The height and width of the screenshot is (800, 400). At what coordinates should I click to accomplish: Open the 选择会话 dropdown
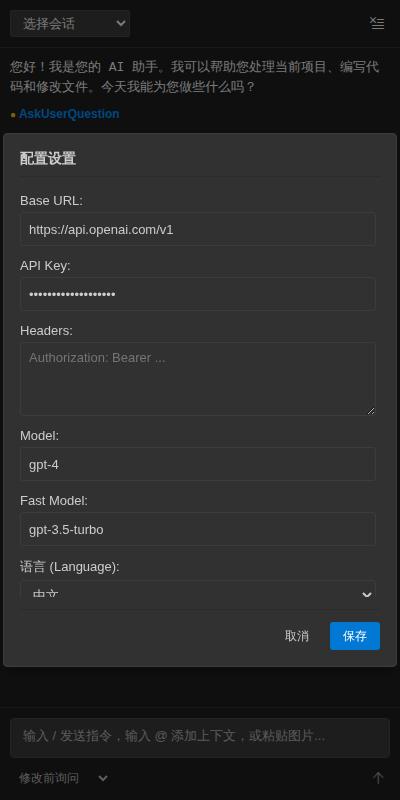point(70,23)
